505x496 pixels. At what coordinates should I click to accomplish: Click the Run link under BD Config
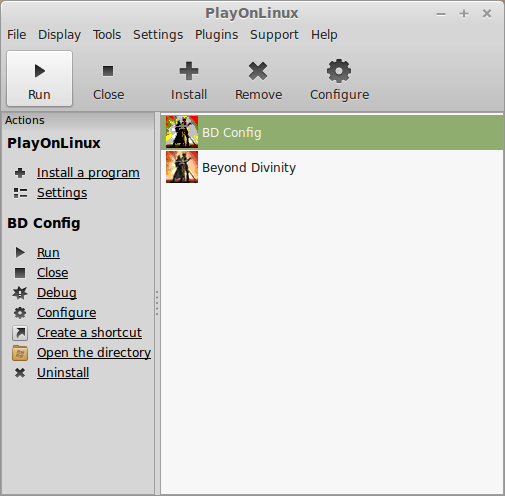[48, 252]
